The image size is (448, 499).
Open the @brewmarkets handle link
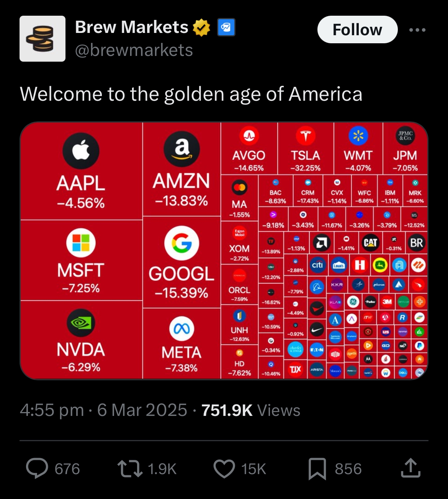[134, 50]
